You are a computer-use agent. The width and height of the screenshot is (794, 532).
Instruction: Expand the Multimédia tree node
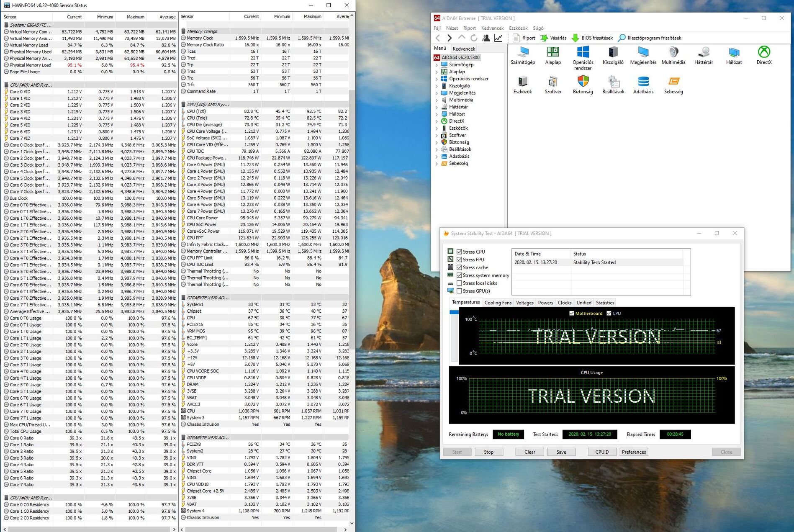[437, 100]
